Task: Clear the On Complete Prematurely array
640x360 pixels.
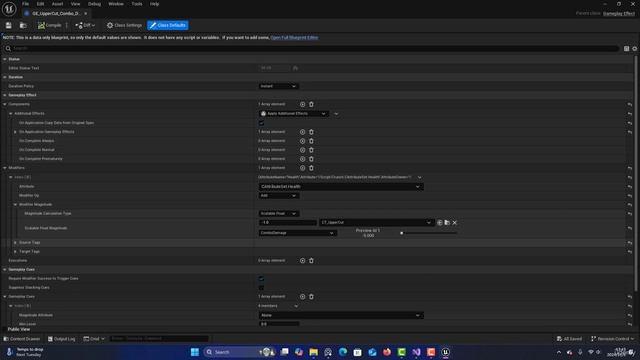Action: (311, 159)
